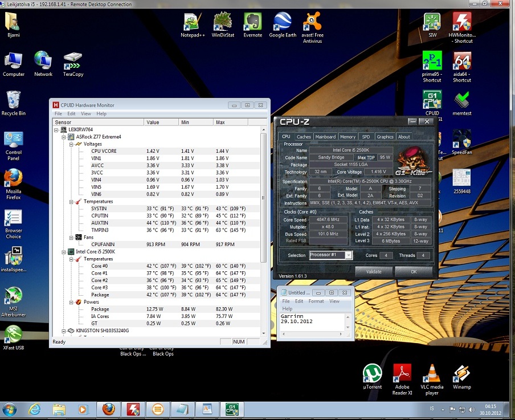Open the prime95 shortcut desktop icon
The height and width of the screenshot is (420, 515).
432,61
